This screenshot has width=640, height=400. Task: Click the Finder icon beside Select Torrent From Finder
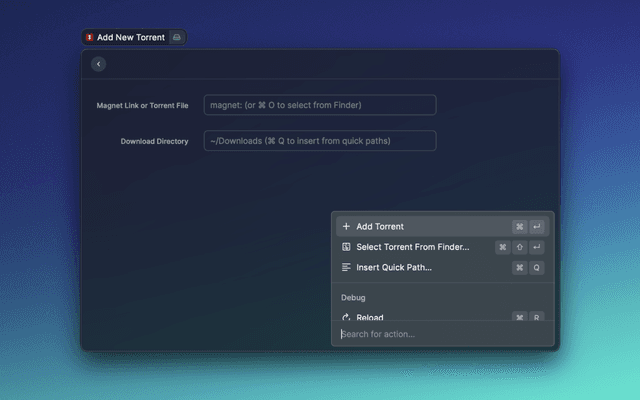click(x=346, y=247)
